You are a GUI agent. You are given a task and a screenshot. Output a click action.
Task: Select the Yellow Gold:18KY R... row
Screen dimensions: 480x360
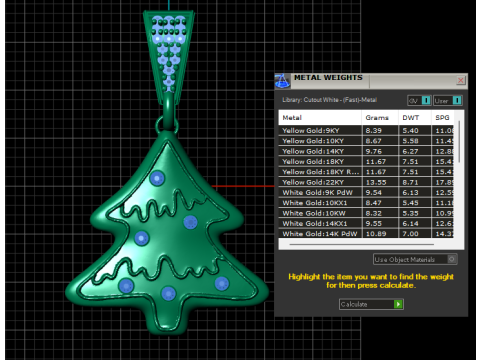(x=366, y=172)
